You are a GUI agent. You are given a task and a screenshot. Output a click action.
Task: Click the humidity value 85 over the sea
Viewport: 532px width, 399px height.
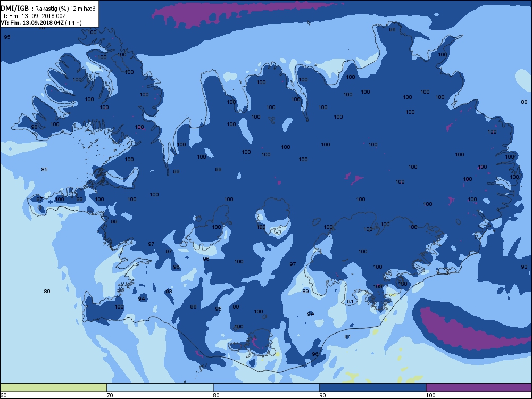(x=45, y=169)
